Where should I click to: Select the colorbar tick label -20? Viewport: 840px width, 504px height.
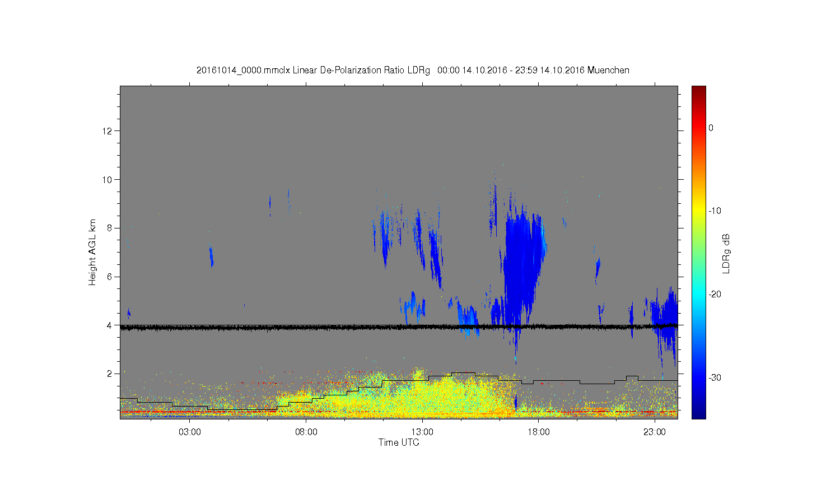[x=715, y=295]
